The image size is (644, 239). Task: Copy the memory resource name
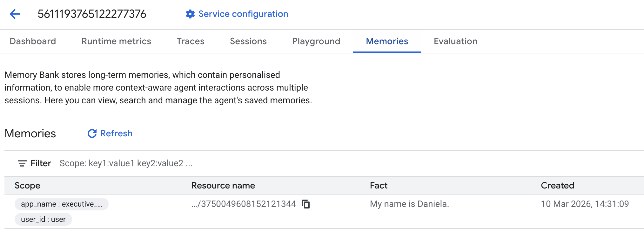click(306, 204)
